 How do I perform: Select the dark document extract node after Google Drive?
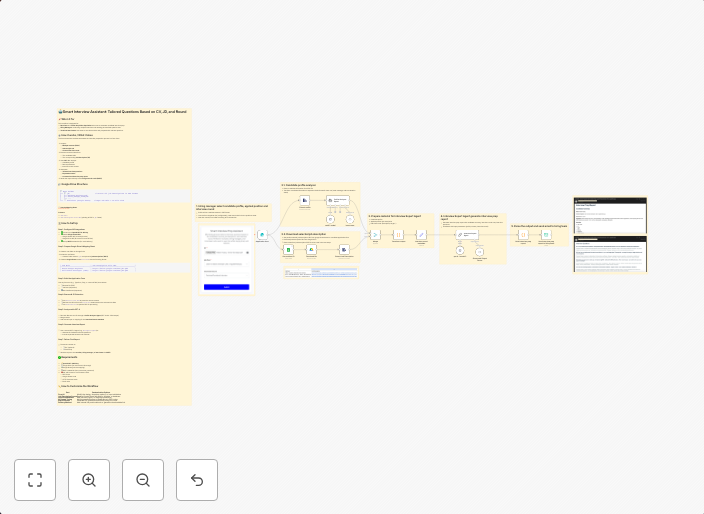click(344, 250)
